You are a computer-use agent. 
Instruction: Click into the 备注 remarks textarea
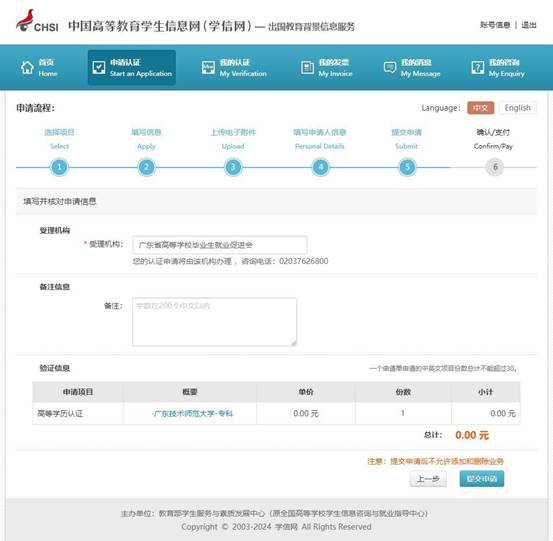click(214, 322)
